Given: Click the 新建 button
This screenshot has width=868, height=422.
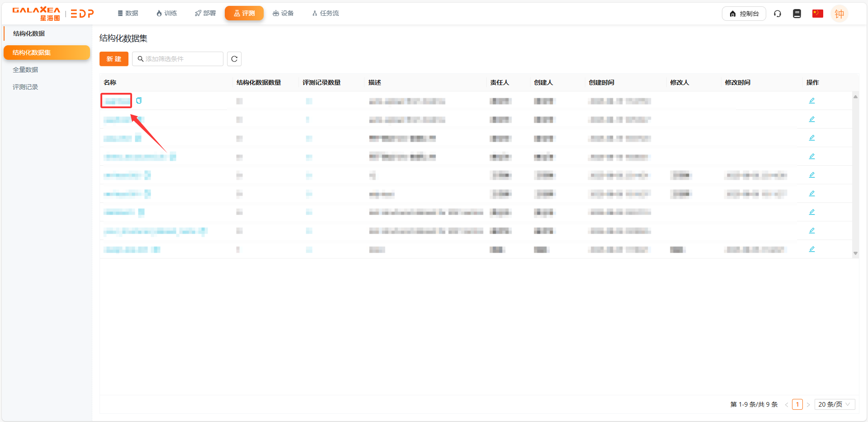Looking at the screenshot, I should [x=114, y=59].
